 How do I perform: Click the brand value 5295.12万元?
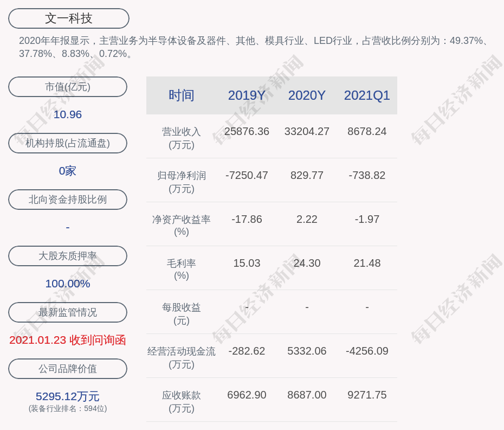coord(68,396)
